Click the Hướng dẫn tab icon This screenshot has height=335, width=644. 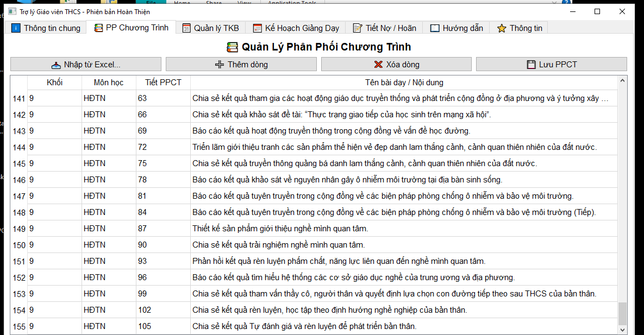pos(435,28)
